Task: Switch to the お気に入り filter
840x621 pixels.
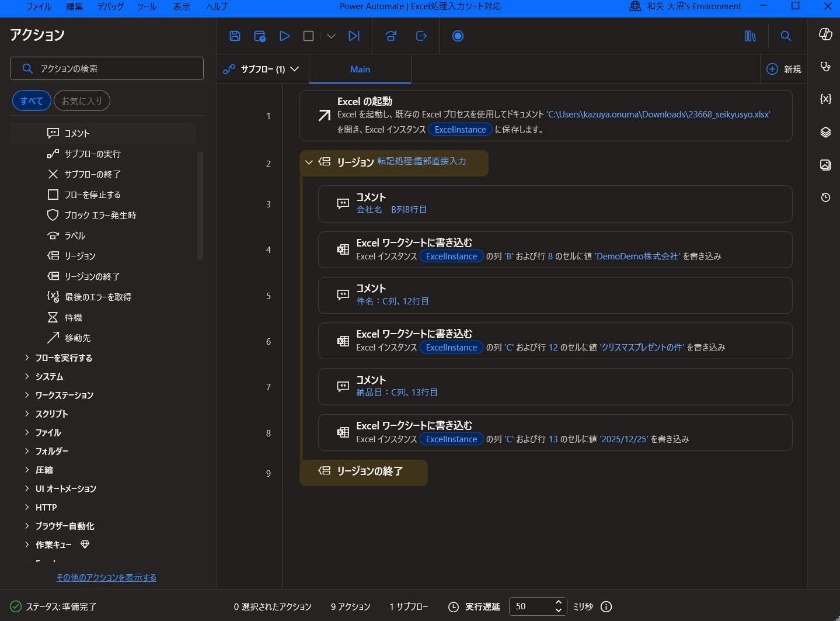Action: (82, 101)
